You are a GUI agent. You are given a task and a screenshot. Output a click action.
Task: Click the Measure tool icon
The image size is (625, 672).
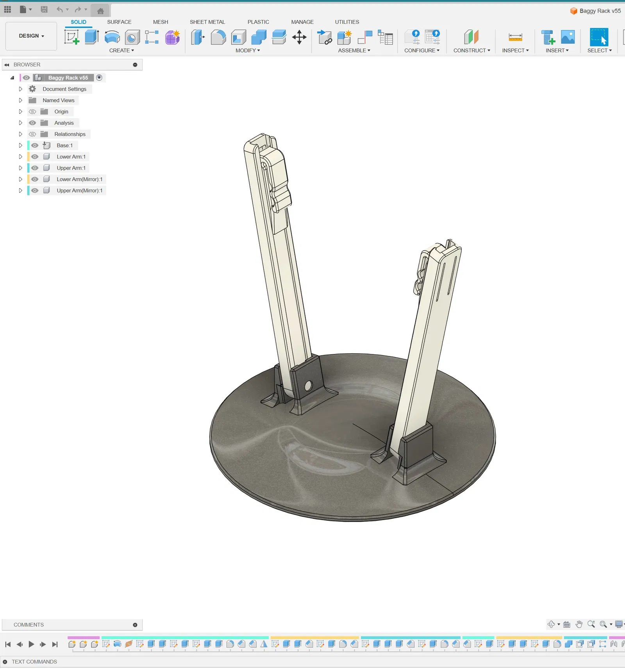516,38
